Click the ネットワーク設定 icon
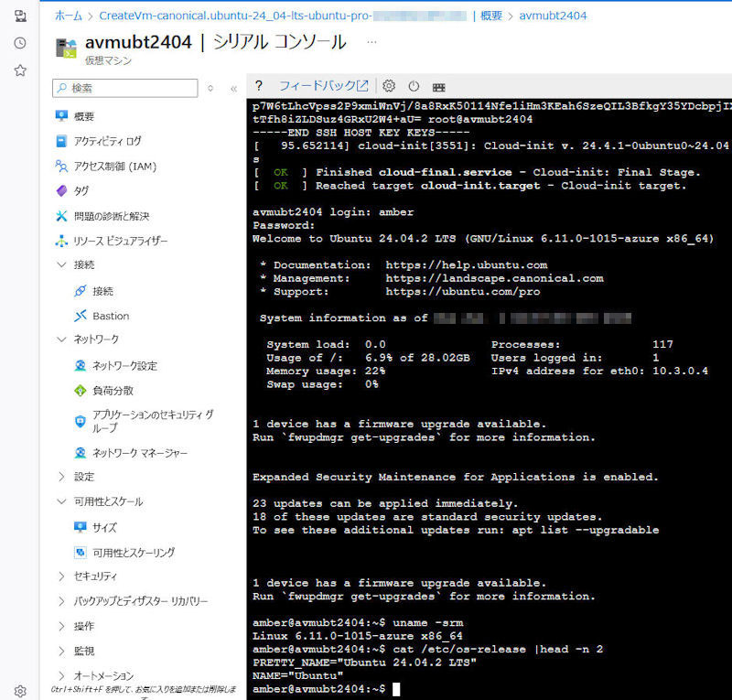This screenshot has width=732, height=700. [81, 366]
